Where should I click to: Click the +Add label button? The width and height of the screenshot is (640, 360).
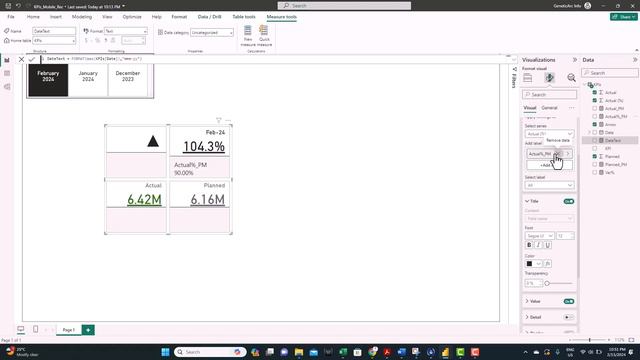(549, 165)
